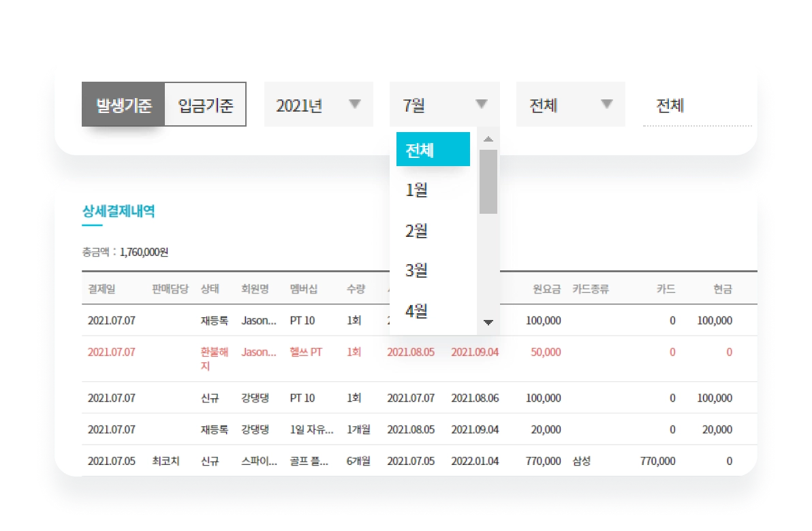Click the 수량 column header
Image resolution: width=812 pixels, height=531 pixels.
(356, 289)
